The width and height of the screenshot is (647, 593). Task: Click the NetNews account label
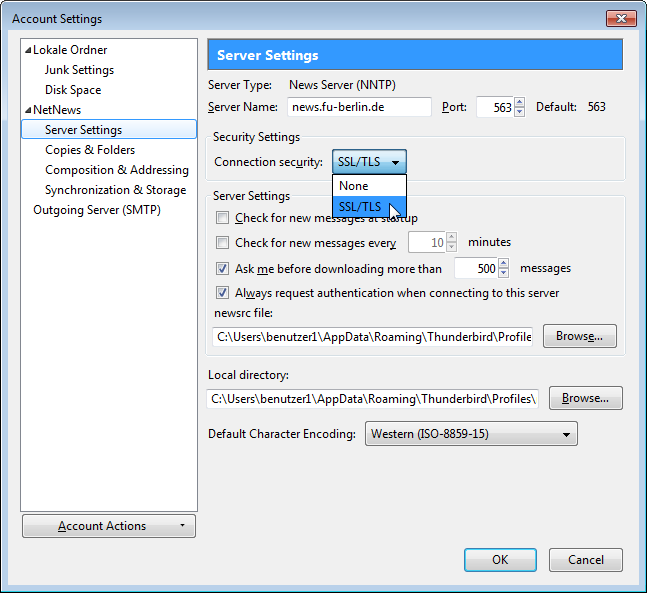coord(57,110)
